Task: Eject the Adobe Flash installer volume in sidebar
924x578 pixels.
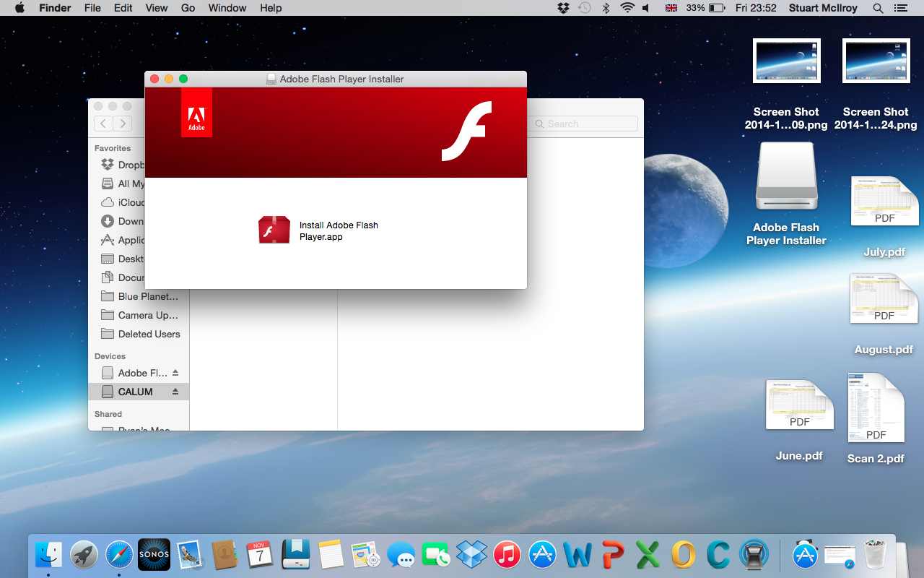Action: 175,373
